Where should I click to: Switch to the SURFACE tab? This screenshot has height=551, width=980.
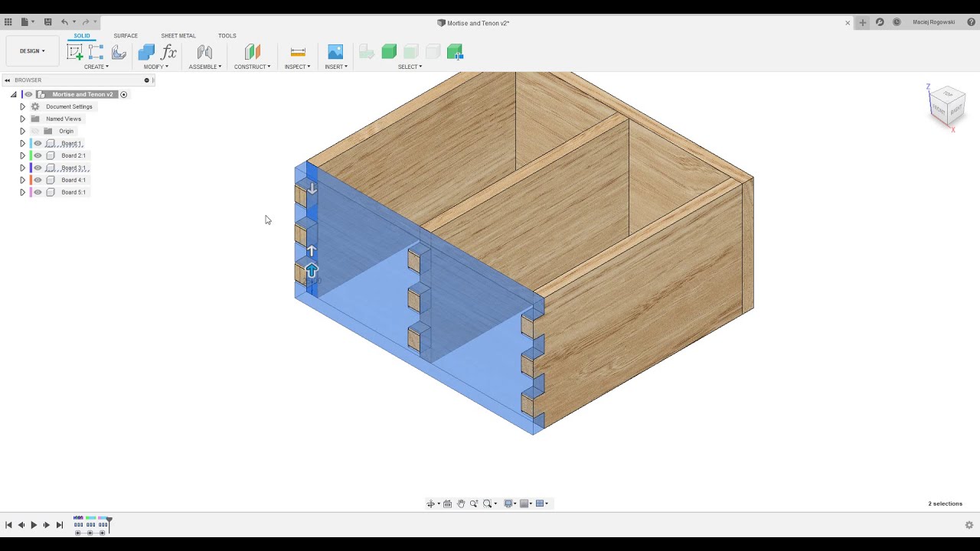pyautogui.click(x=126, y=36)
